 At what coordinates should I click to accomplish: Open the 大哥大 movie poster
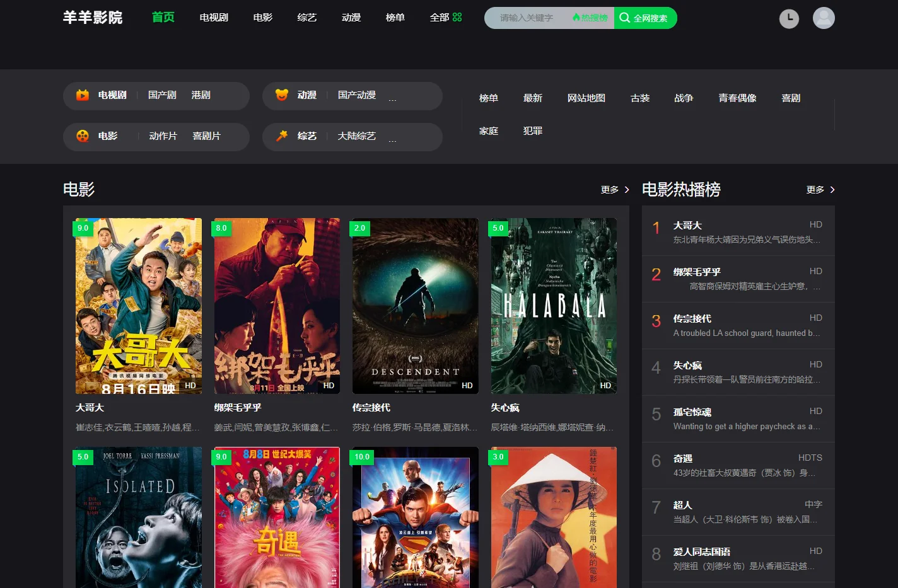pos(139,306)
